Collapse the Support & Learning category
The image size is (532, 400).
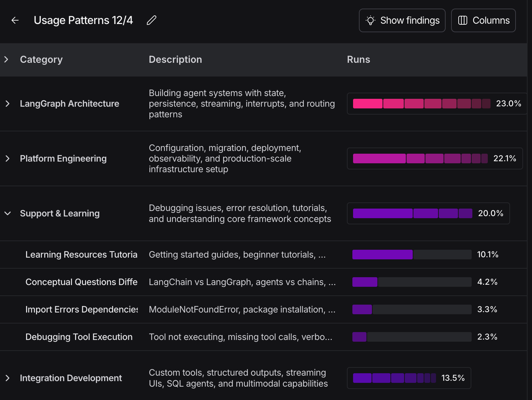coord(8,213)
